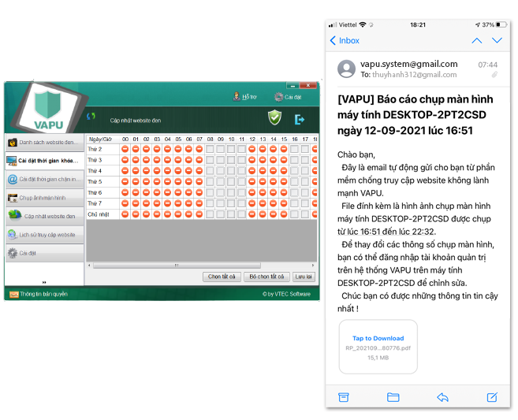
Task: Go to next email with down chevron
Action: [x=498, y=40]
